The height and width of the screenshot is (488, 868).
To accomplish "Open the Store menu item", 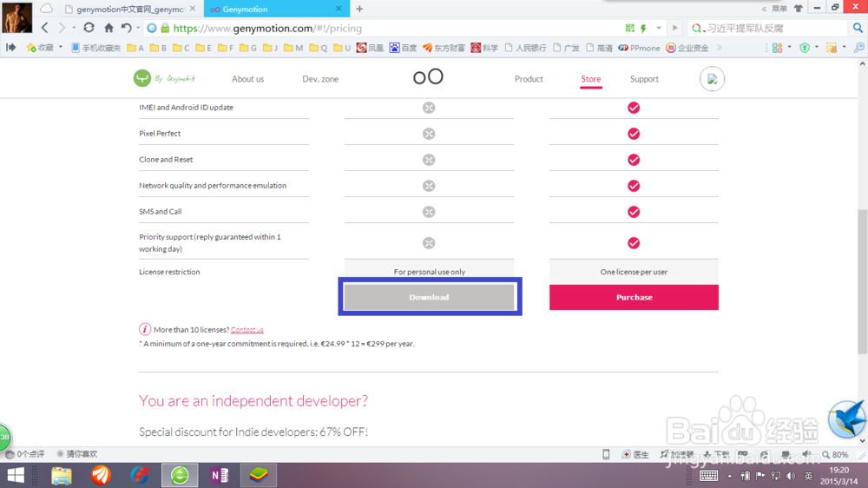I will click(590, 79).
